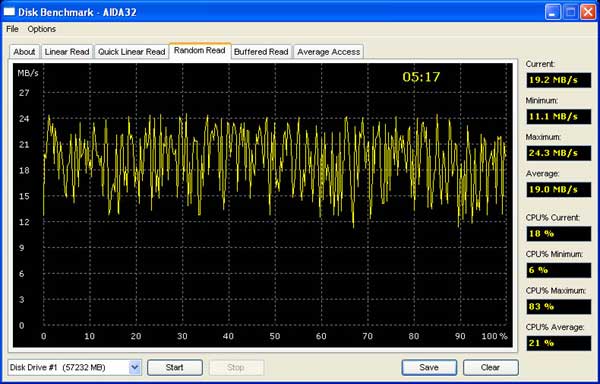Switch to the Linear Read tab

(67, 52)
